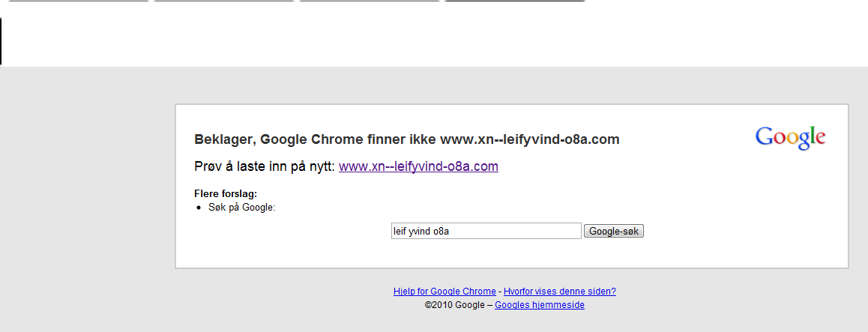Visit the Googles hjemmeside link
Screen dimensions: 868x332
(540, 305)
